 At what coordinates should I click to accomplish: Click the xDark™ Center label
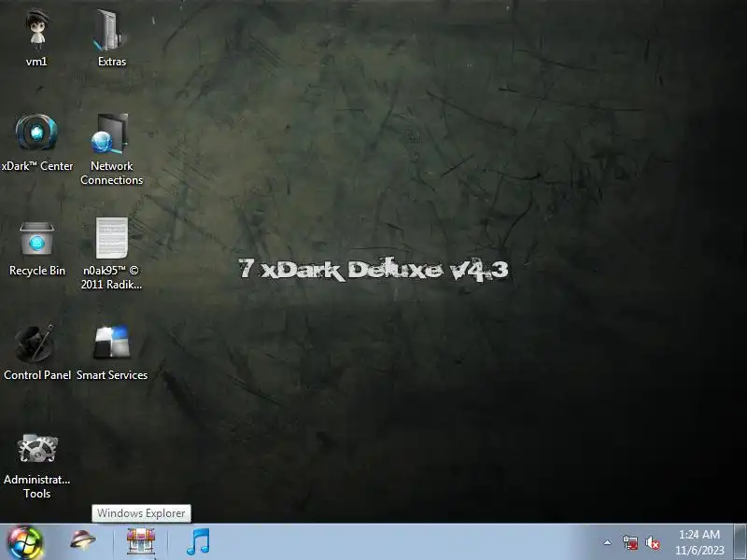pos(37,166)
